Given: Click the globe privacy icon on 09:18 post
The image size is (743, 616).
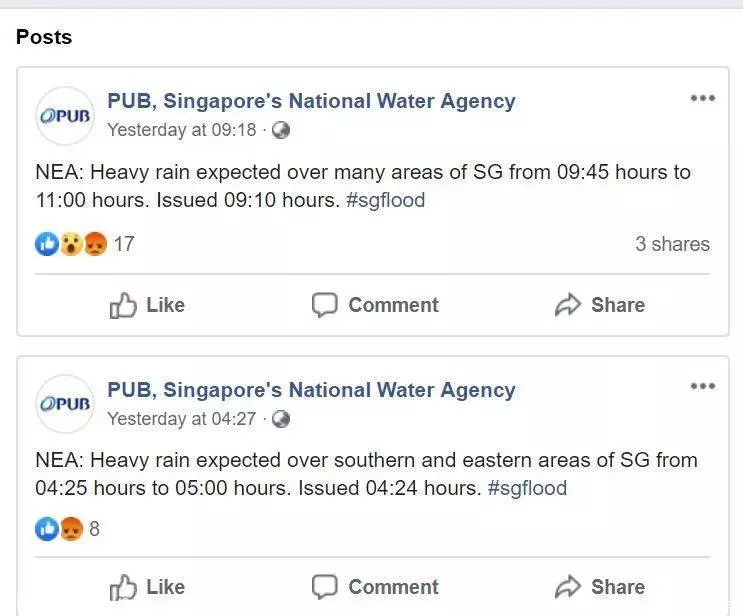Looking at the screenshot, I should coord(281,130).
